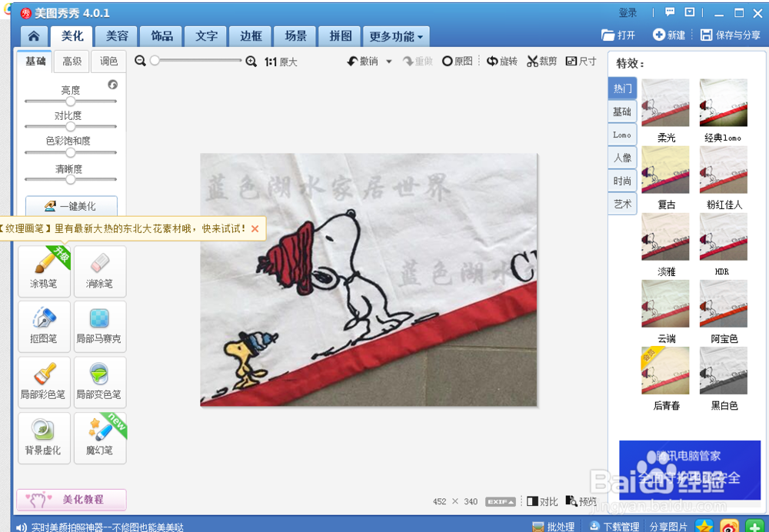The height and width of the screenshot is (532, 769).
Task: Select the 局部彩色笔 tool
Action: [x=44, y=382]
